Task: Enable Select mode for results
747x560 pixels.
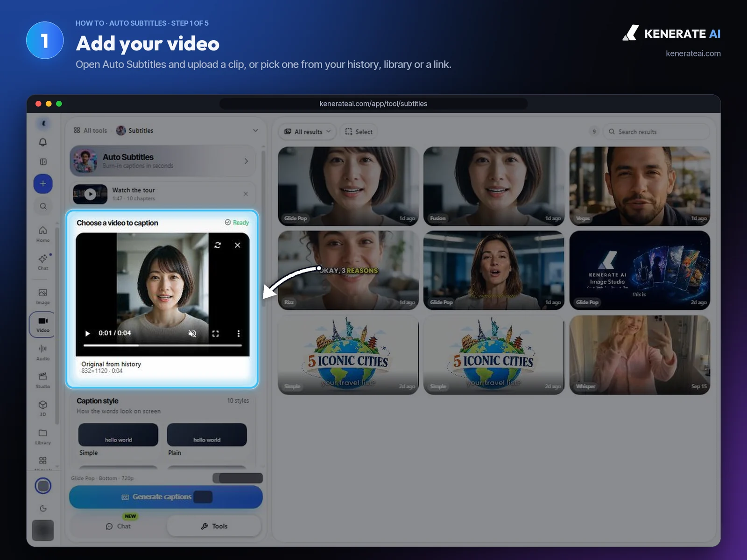Action: point(359,132)
